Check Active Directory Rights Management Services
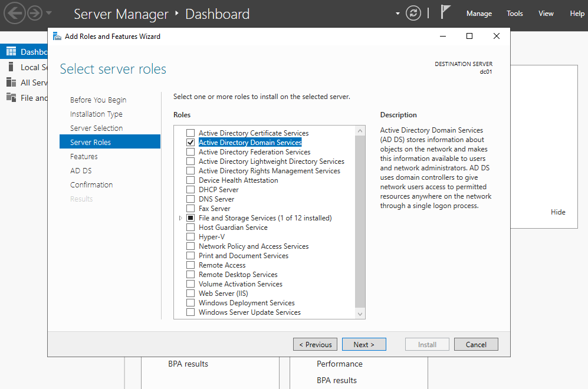 pyautogui.click(x=190, y=170)
